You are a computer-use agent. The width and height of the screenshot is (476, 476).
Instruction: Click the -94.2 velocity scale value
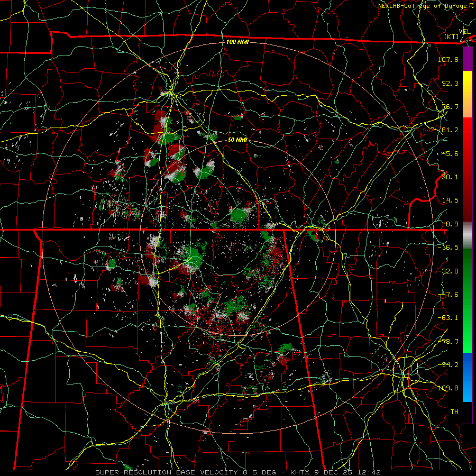coord(448,365)
